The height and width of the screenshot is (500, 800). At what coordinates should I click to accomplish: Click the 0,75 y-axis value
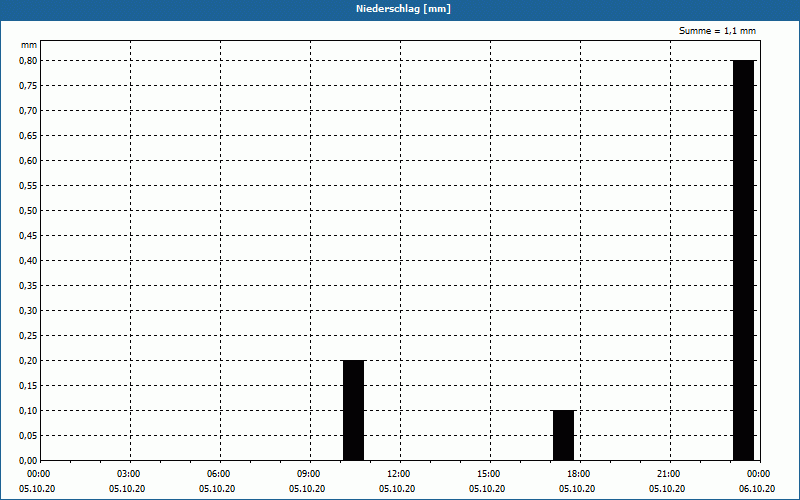tap(28, 86)
